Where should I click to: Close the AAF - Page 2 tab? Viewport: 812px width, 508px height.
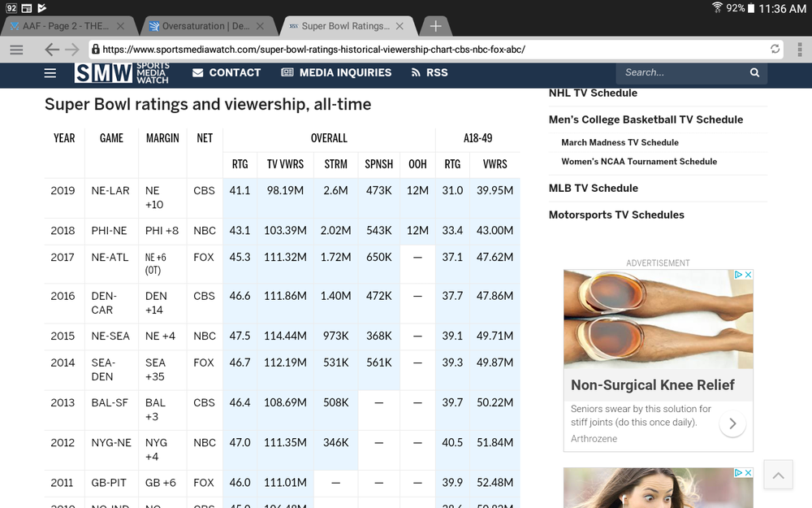pos(121,26)
